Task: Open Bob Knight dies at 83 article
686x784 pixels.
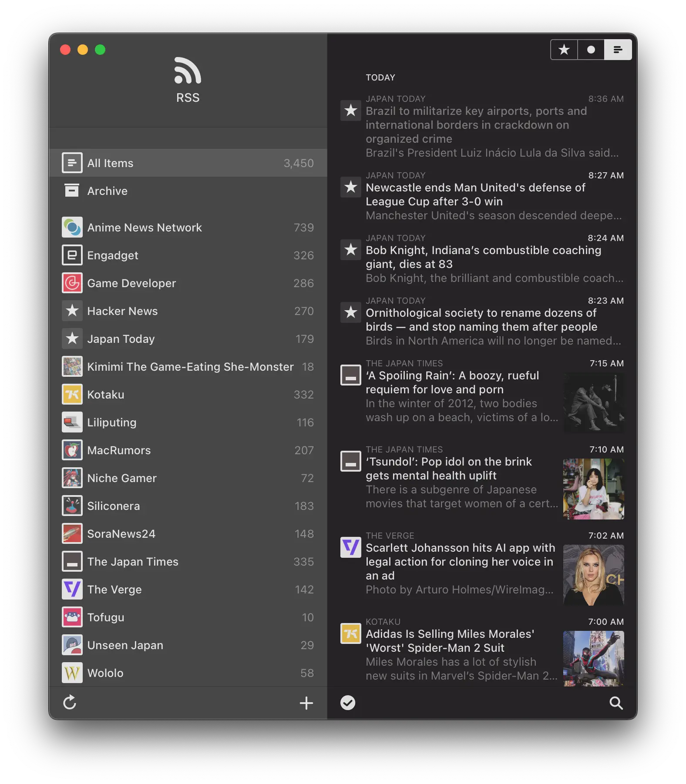Action: pyautogui.click(x=483, y=257)
